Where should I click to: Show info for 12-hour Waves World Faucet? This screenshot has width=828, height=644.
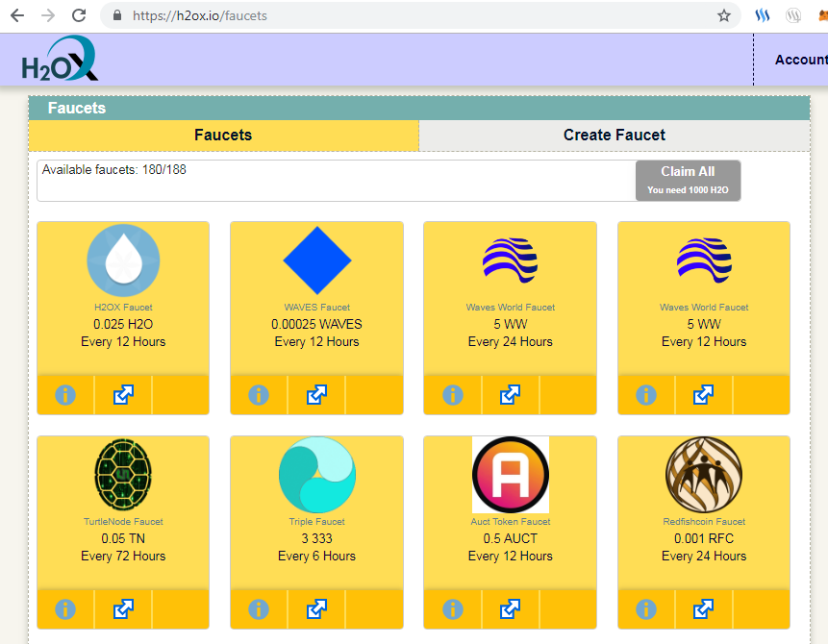point(646,395)
